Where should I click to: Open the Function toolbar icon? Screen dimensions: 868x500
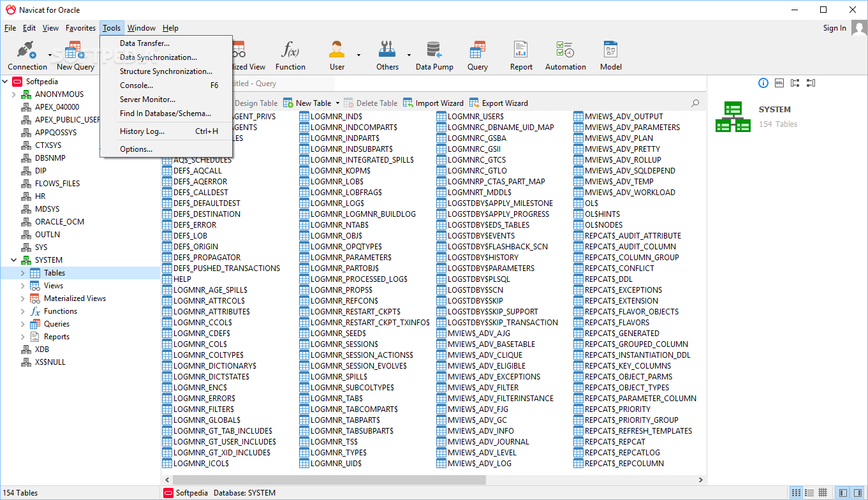(290, 55)
